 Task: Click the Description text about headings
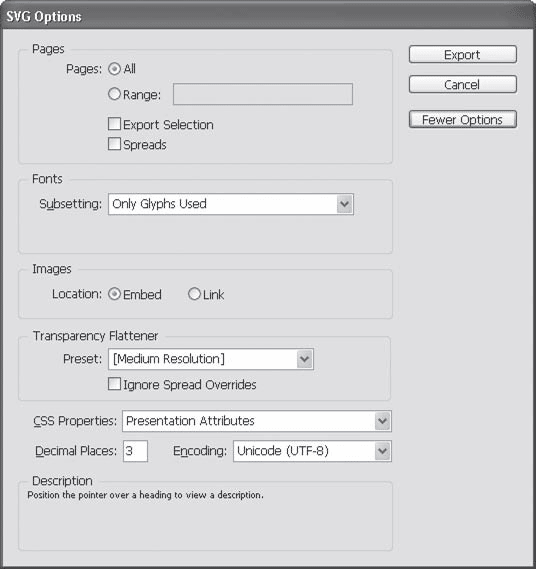(146, 495)
